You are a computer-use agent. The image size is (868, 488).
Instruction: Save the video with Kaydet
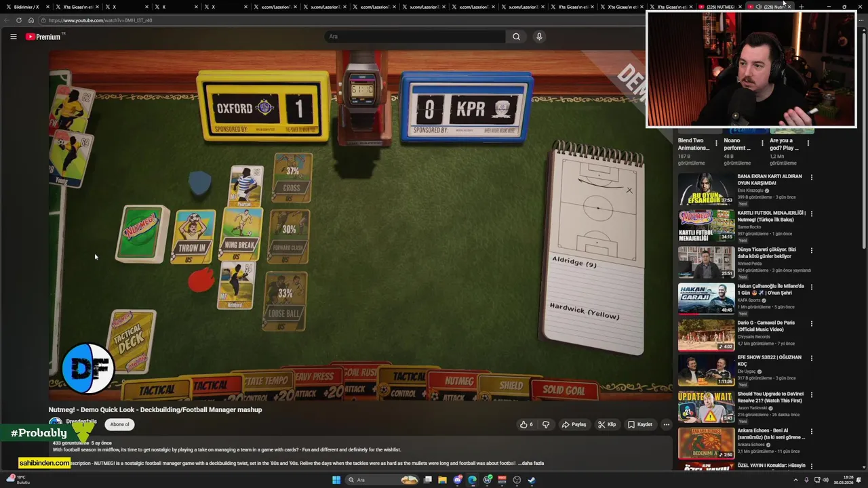[639, 425]
